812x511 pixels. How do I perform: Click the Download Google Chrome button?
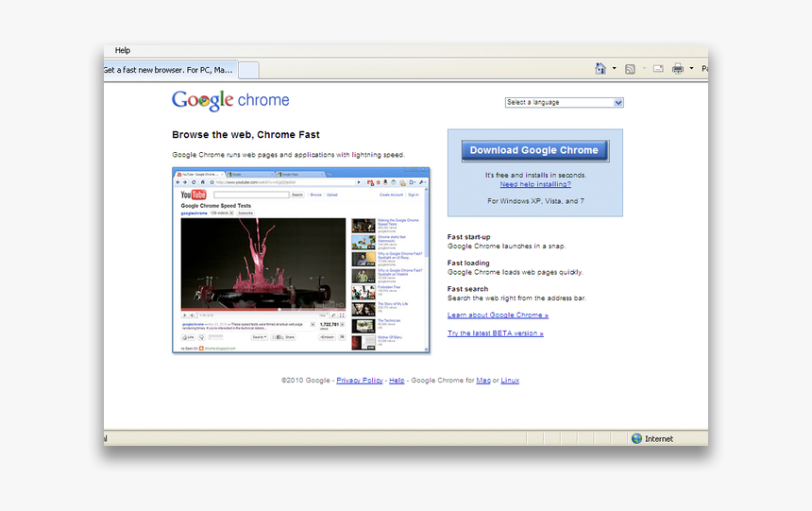534,150
